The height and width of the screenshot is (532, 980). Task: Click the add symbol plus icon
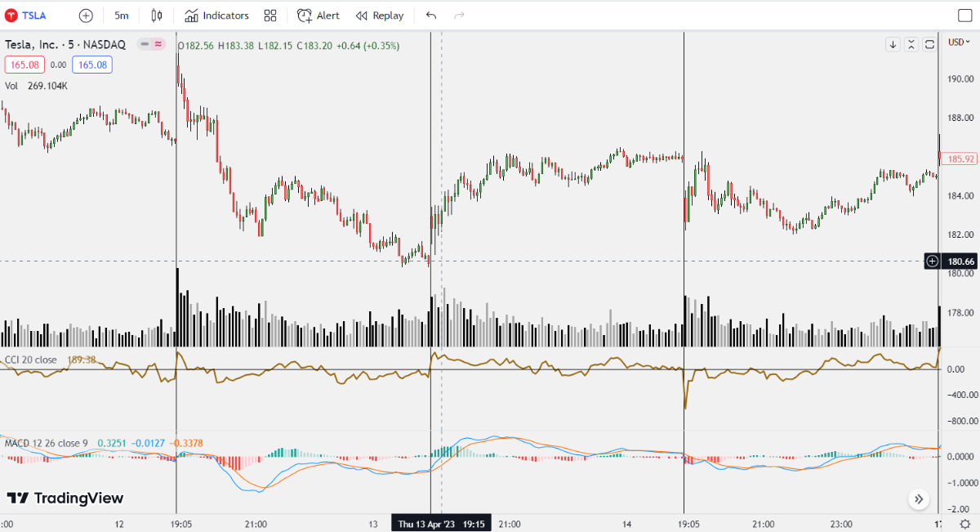click(x=86, y=16)
